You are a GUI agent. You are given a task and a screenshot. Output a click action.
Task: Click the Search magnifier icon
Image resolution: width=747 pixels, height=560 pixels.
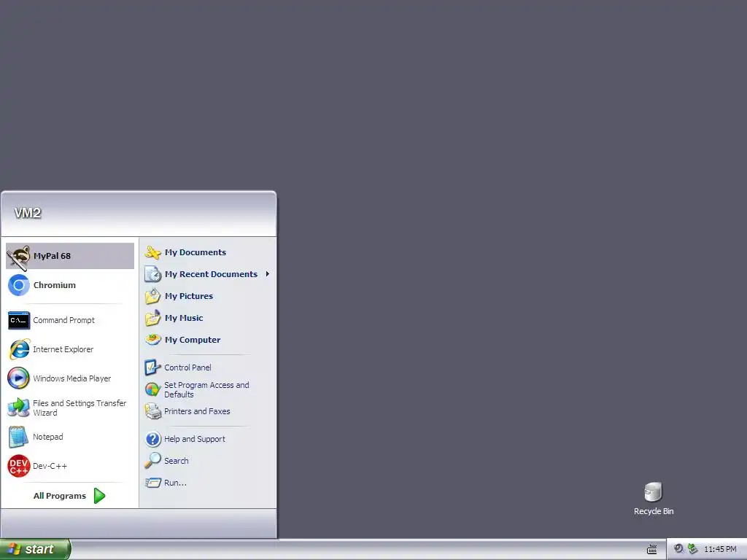click(152, 461)
